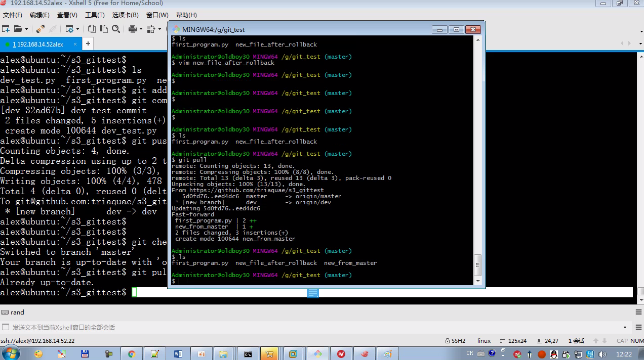Switch to the 192.168.14.52alex session tab
Image resolution: width=644 pixels, height=360 pixels.
[x=38, y=44]
